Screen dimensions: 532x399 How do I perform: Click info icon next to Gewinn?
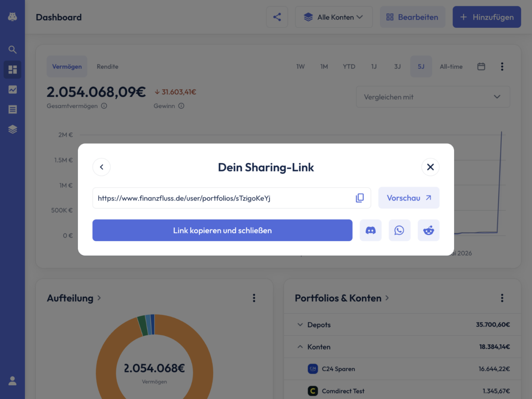[181, 106]
